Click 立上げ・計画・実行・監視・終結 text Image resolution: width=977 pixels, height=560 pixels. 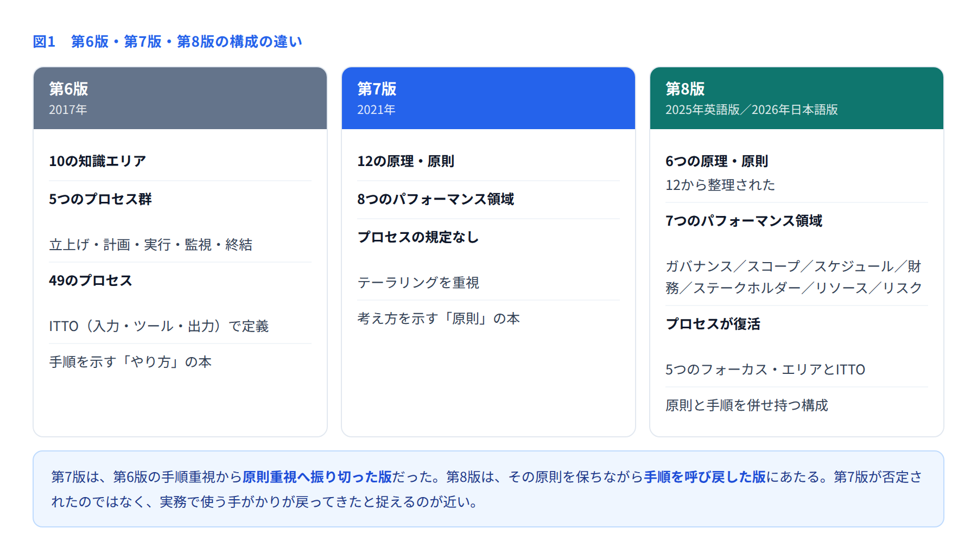(151, 245)
